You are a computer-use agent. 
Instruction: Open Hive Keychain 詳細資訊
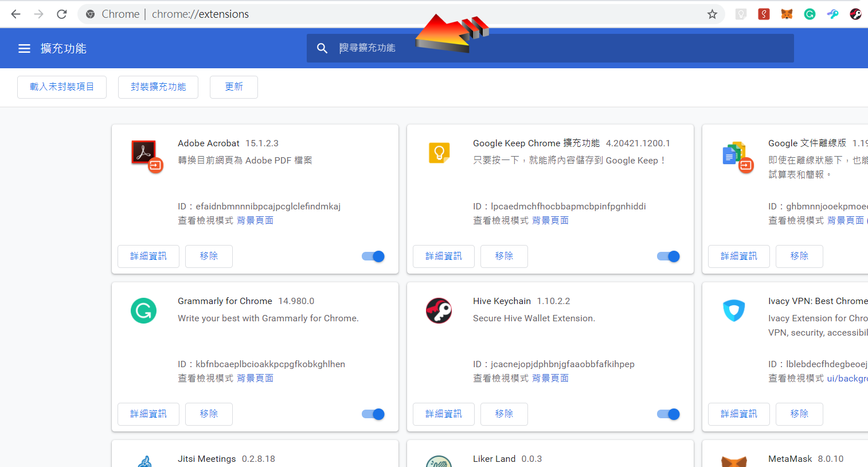pos(444,414)
